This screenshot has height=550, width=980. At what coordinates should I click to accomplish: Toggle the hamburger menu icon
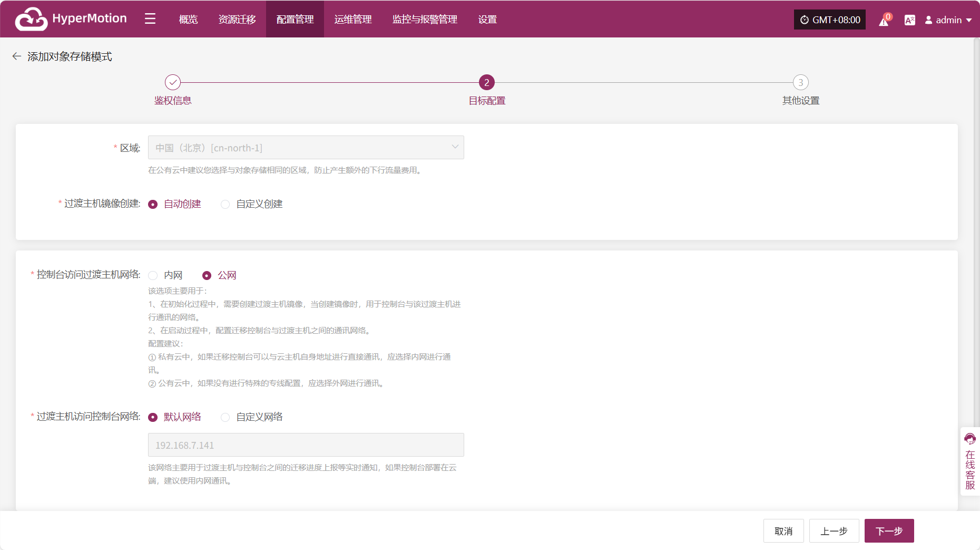pyautogui.click(x=150, y=19)
